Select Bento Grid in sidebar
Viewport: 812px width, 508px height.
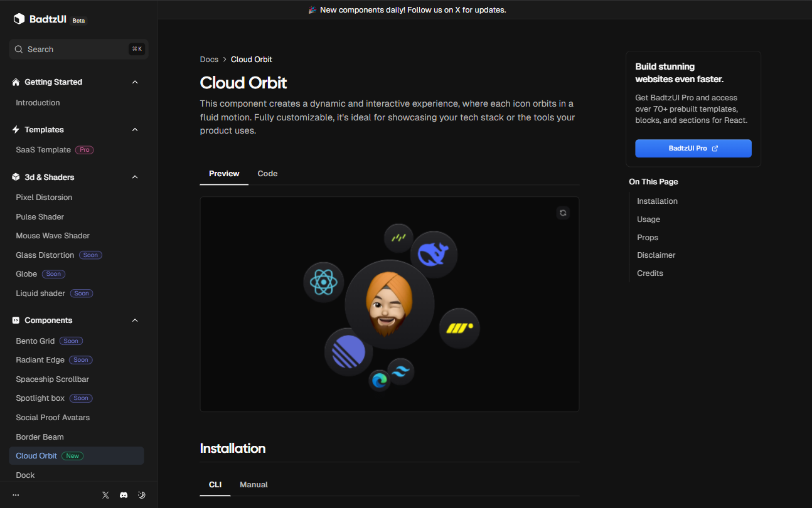(x=35, y=341)
